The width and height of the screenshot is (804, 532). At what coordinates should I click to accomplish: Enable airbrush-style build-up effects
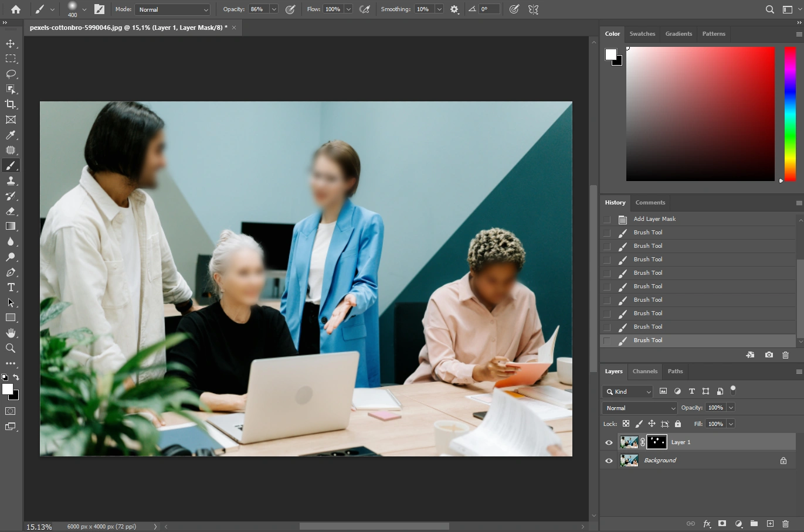365,9
